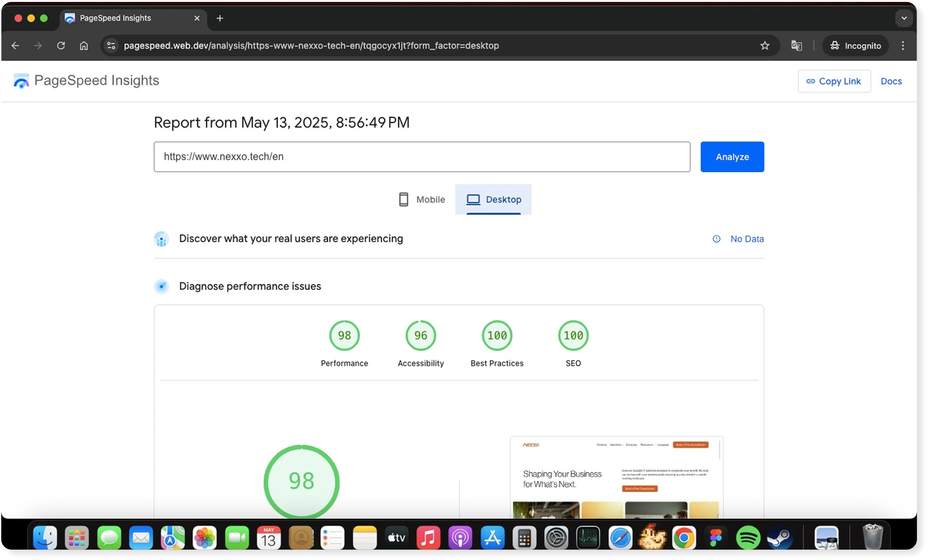Image resolution: width=928 pixels, height=560 pixels.
Task: Click the Google Translate icon in toolbar
Action: point(796,46)
